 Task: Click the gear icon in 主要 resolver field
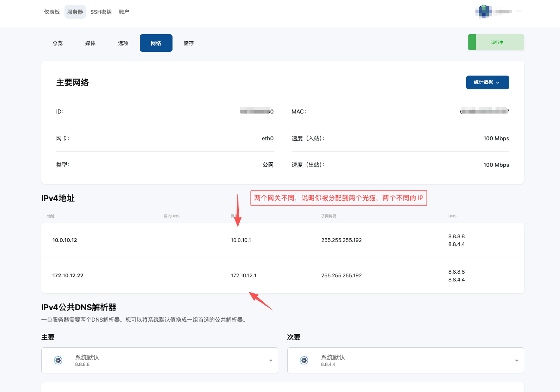(x=58, y=360)
